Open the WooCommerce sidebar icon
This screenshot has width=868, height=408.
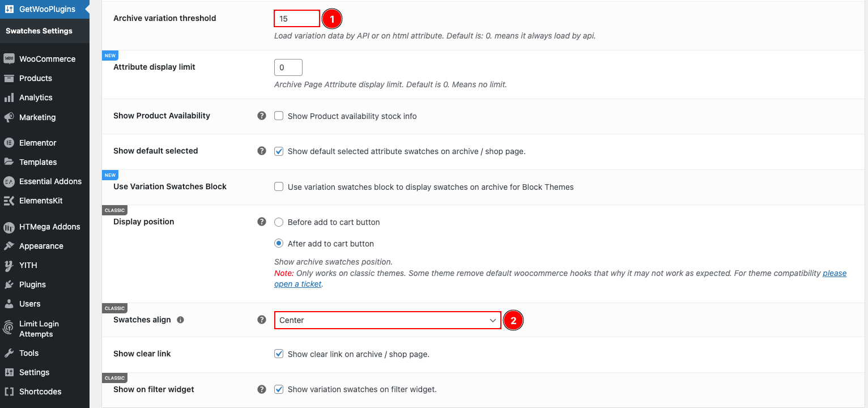(9, 59)
